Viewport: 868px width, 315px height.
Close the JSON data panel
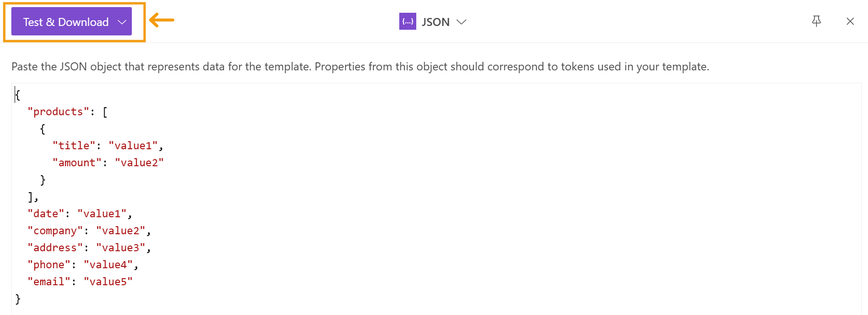coord(850,21)
